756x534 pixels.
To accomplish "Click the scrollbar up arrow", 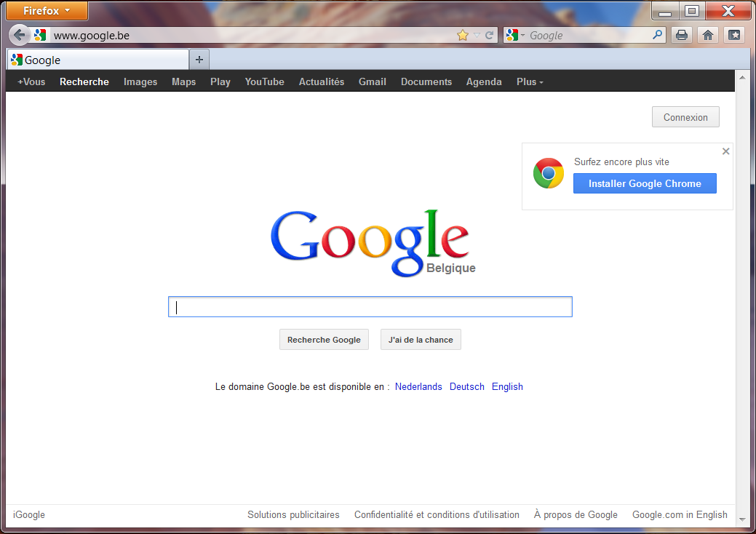I will click(x=742, y=77).
